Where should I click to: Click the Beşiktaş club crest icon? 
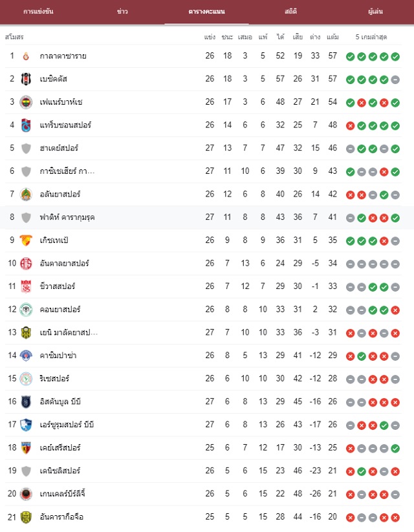(x=26, y=79)
